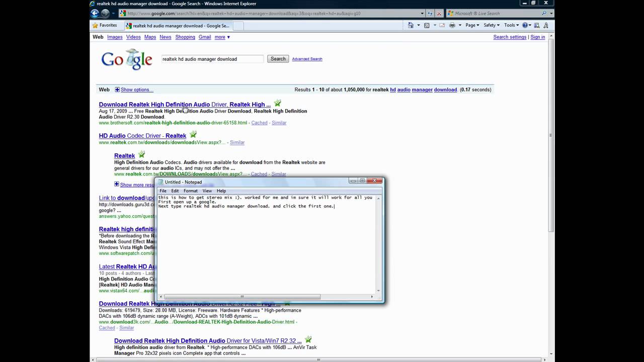Click the Research icon beside Help
The image size is (644, 362).
(537, 25)
